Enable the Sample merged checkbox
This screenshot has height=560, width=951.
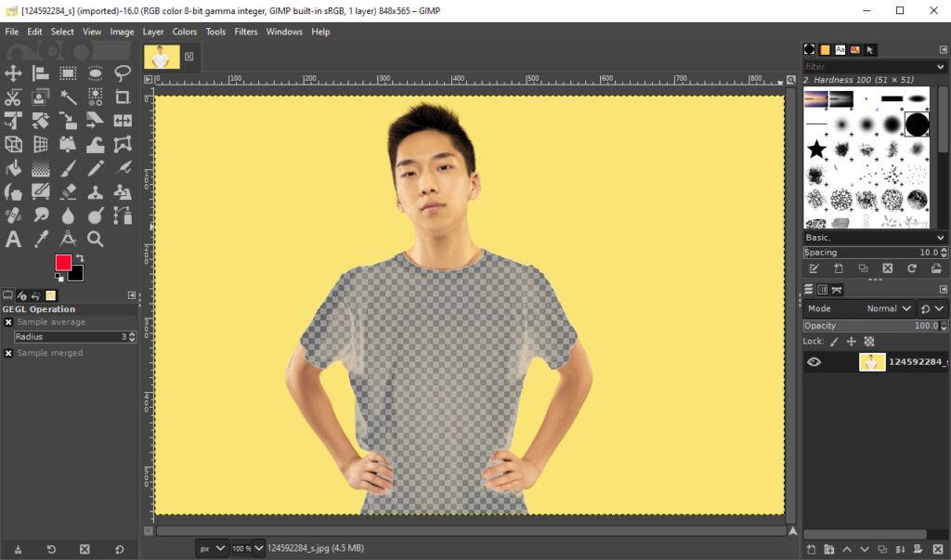coord(8,353)
